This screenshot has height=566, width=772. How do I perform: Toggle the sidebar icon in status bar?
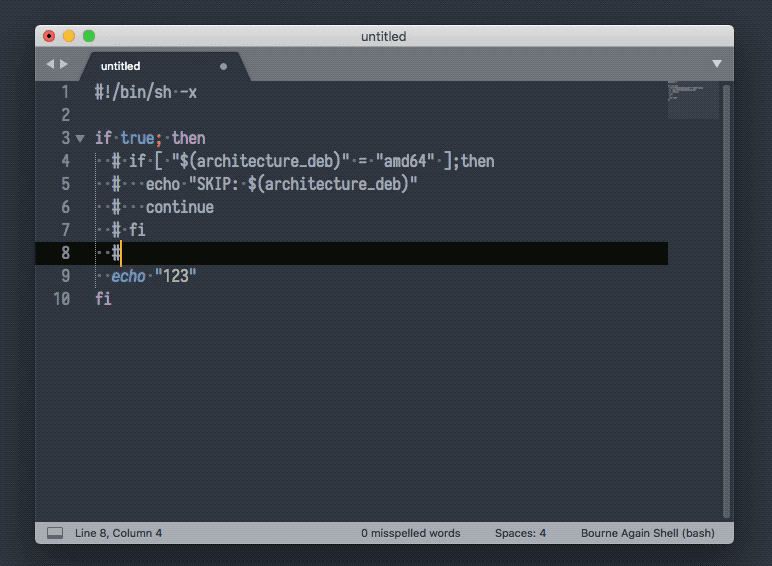[55, 533]
